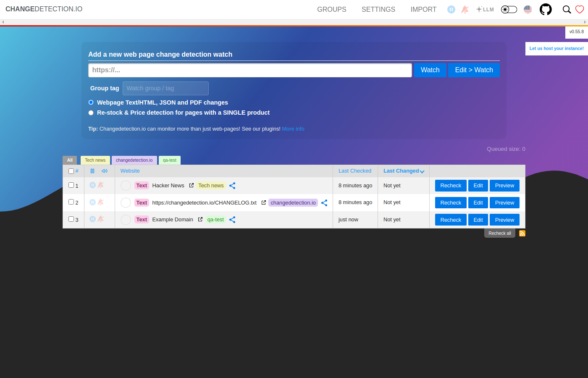Toggle global mute notifications bell in header
Screen dimensions: 588x378
click(x=465, y=9)
